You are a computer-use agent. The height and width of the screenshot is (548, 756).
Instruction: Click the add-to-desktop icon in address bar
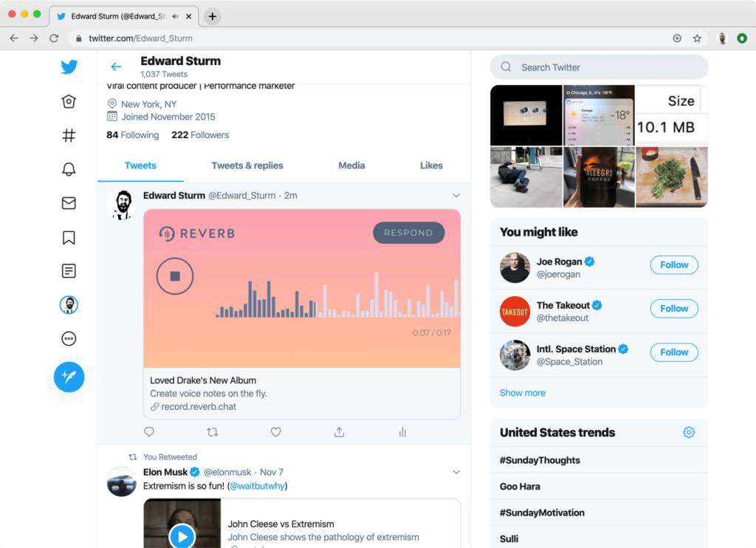677,38
